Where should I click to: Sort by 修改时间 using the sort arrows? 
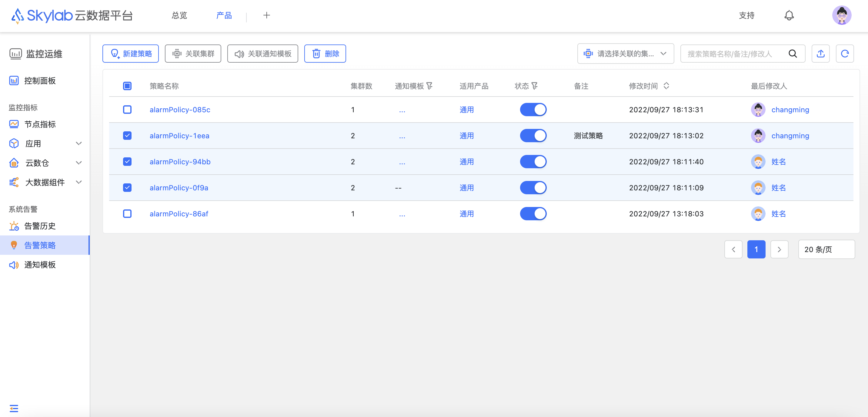point(666,86)
